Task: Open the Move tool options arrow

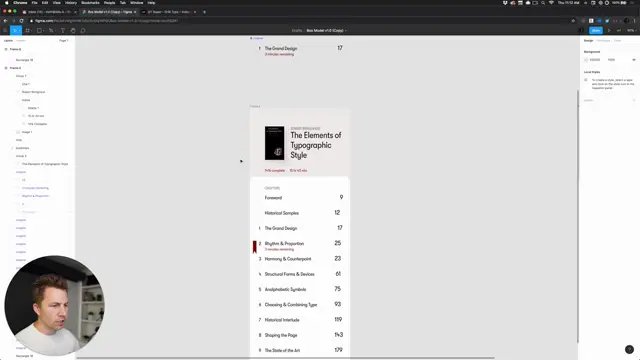Action: click(19, 31)
